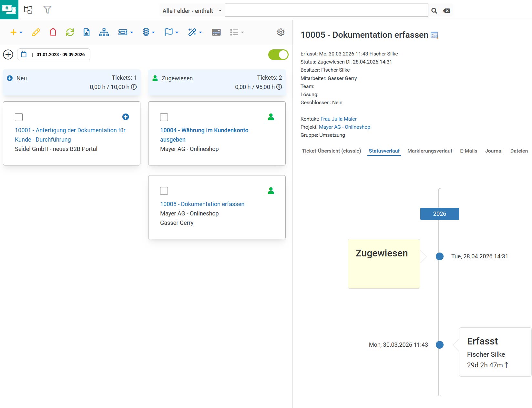Select the Erfasst timeline dot marker

[440, 345]
